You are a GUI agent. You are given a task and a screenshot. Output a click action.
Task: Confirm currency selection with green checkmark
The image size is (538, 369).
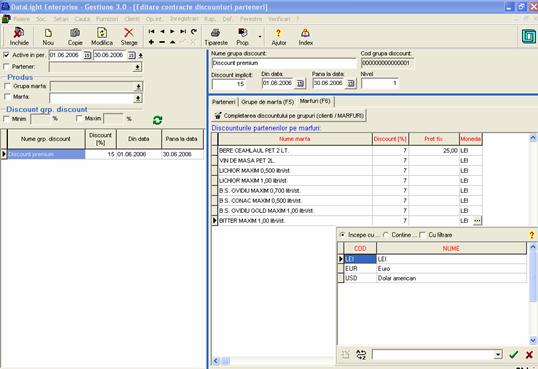tap(513, 355)
